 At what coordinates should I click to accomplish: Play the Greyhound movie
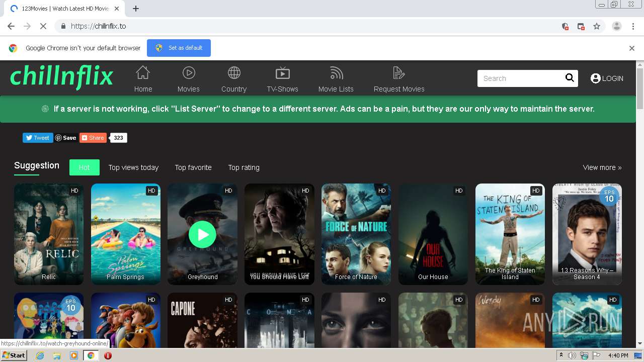click(202, 234)
